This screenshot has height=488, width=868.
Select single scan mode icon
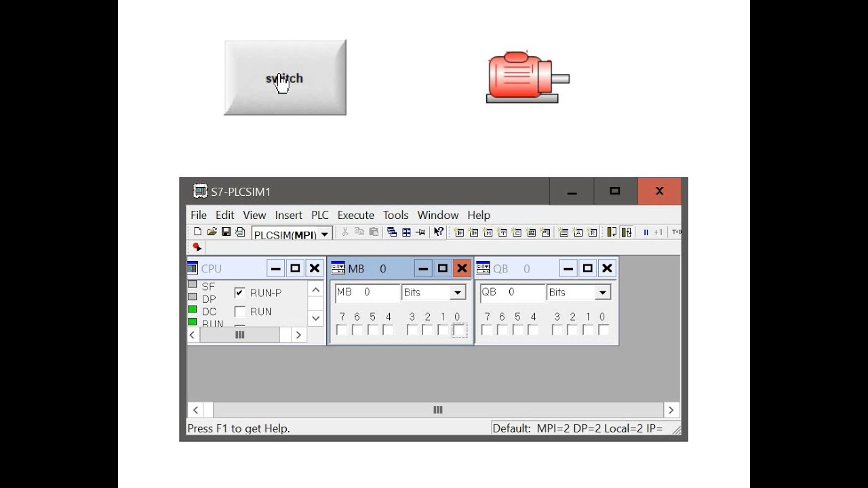[x=612, y=232]
